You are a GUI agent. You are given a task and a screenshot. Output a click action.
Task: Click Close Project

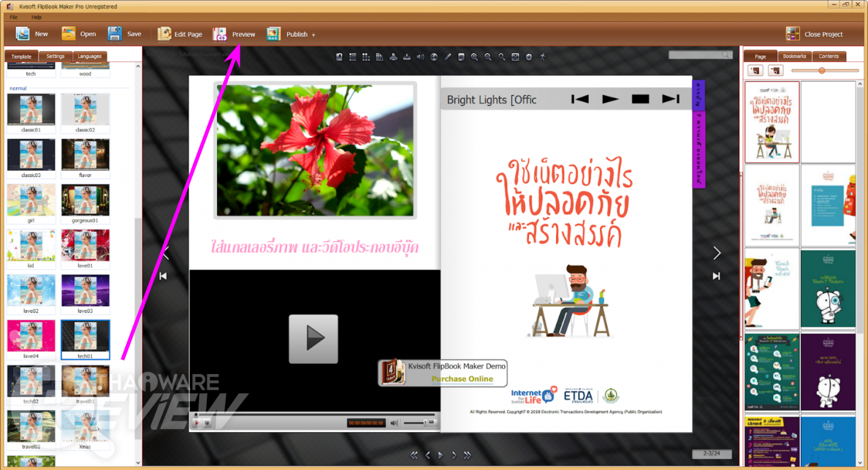tap(814, 34)
